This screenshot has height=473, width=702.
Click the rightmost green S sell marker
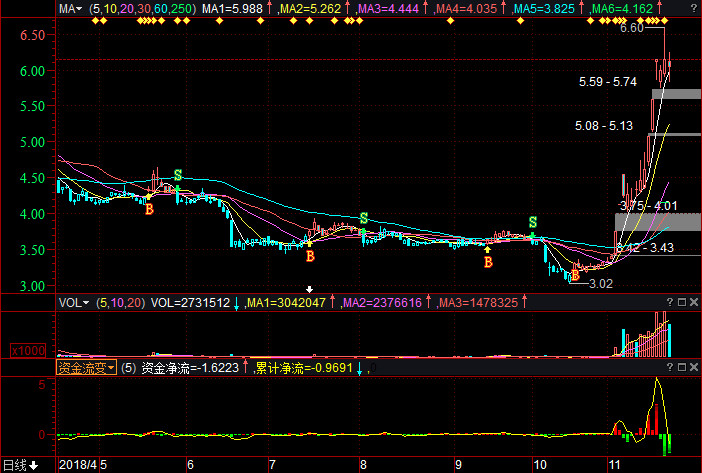[x=533, y=221]
